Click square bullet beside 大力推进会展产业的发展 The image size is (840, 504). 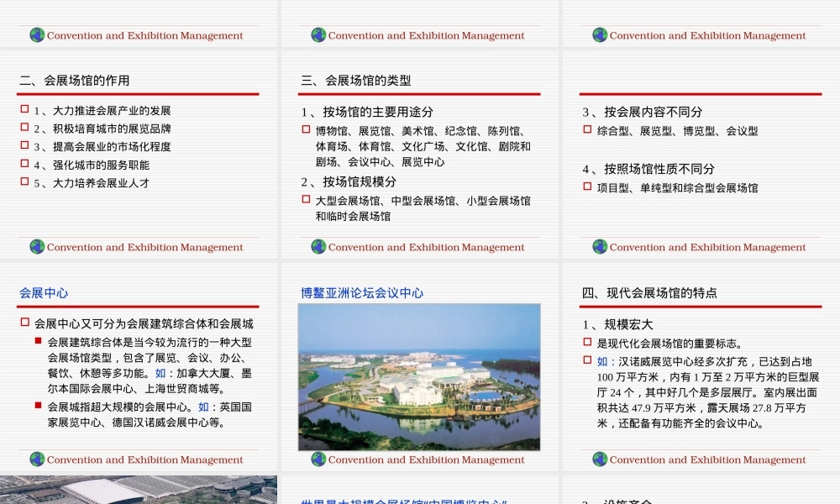24,108
